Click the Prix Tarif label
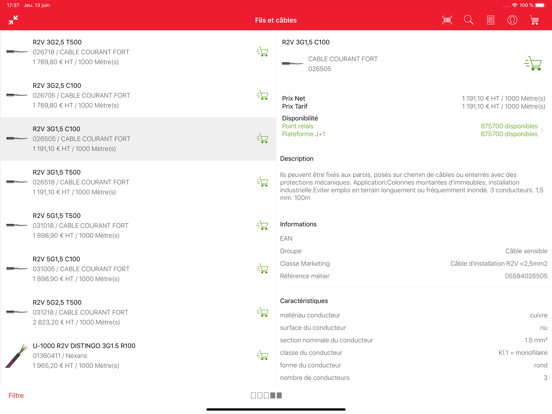The height and width of the screenshot is (414, 552). pos(294,106)
